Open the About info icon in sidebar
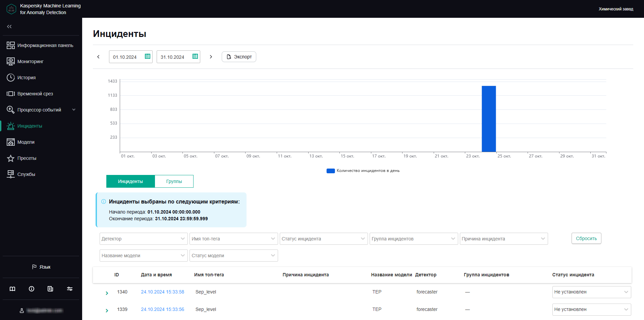Screen dimensions: 644x320 click(32, 289)
